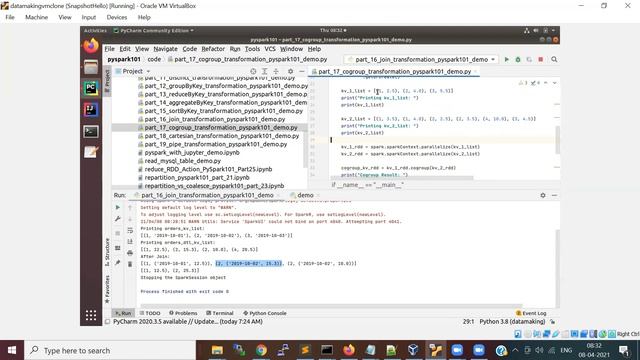Toggle status bar tool window quick-access button
The height and width of the screenshot is (360, 640).
coord(107,322)
